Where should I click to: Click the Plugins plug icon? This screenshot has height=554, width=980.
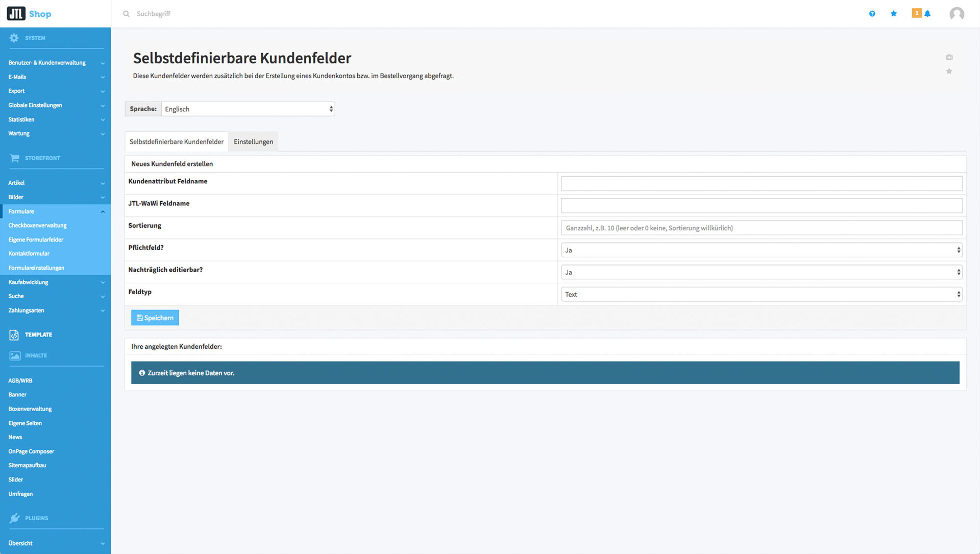click(x=15, y=518)
